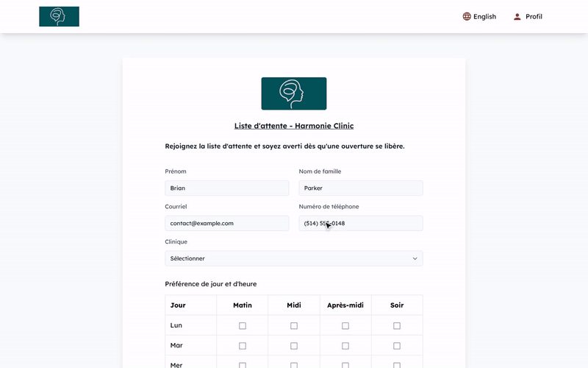
Task: Click the Après-midi column header
Action: tap(345, 305)
